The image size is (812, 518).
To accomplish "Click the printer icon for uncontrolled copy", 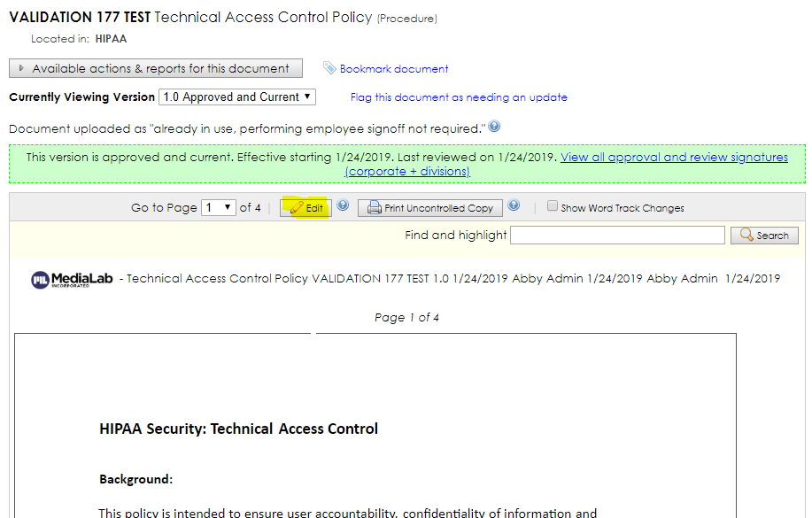I will pyautogui.click(x=375, y=208).
